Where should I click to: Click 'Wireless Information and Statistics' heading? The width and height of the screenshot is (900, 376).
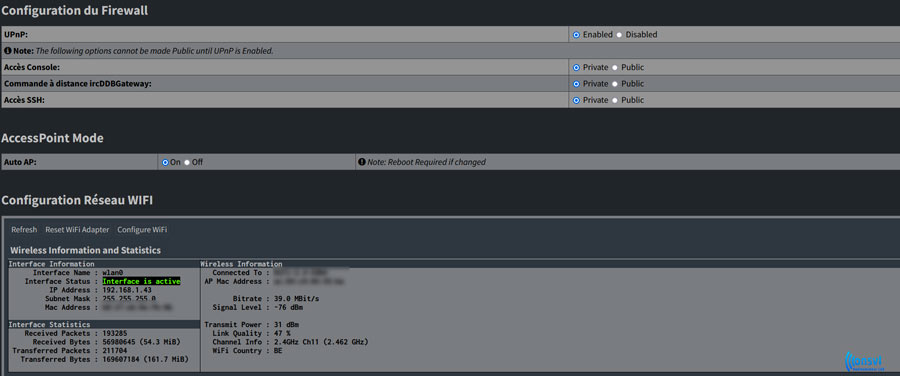(86, 251)
